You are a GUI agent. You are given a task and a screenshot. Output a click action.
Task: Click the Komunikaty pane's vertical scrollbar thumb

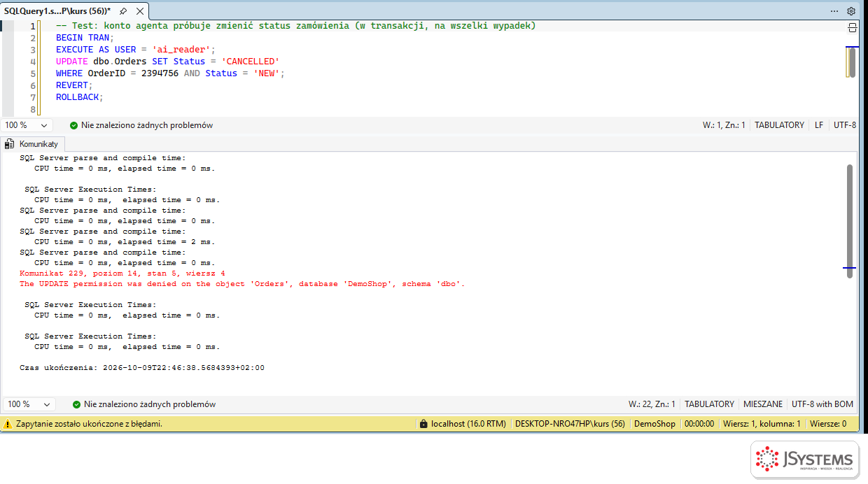pos(850,221)
